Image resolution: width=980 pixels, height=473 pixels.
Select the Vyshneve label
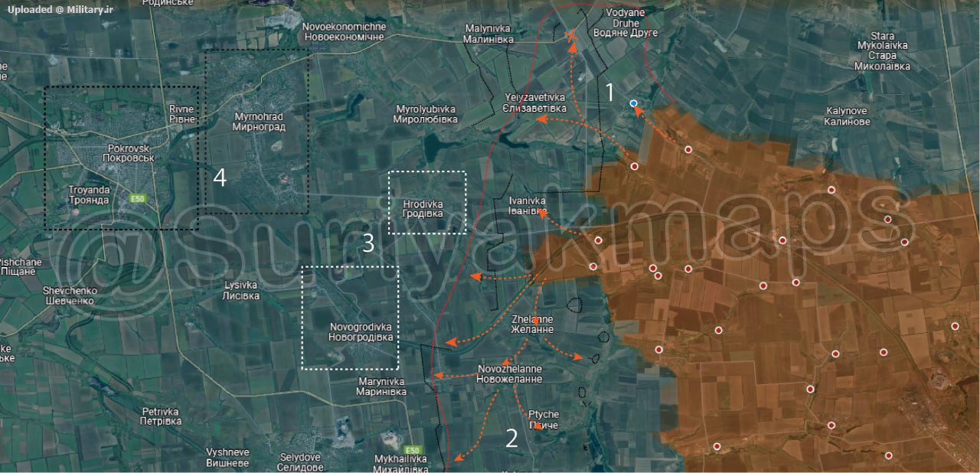pyautogui.click(x=227, y=458)
